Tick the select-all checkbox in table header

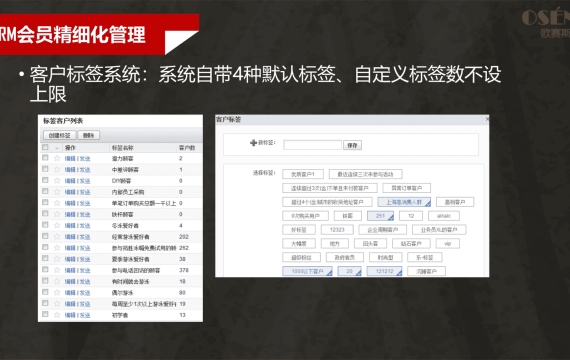pos(45,147)
